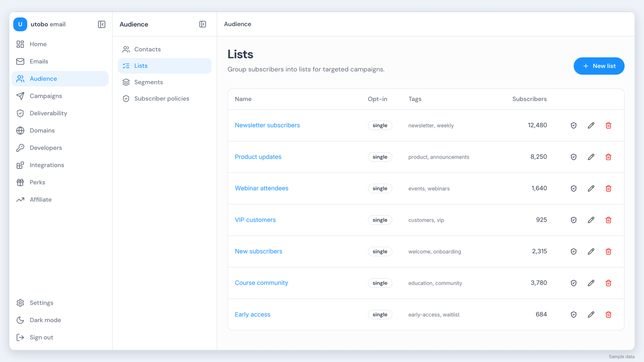Viewport: 644px width, 362px height.
Task: Collapse the main sidebar next to utobo email
Action: [102, 24]
